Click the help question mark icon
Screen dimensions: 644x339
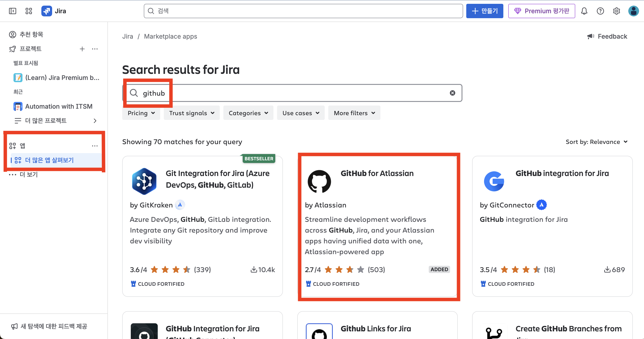pyautogui.click(x=600, y=11)
